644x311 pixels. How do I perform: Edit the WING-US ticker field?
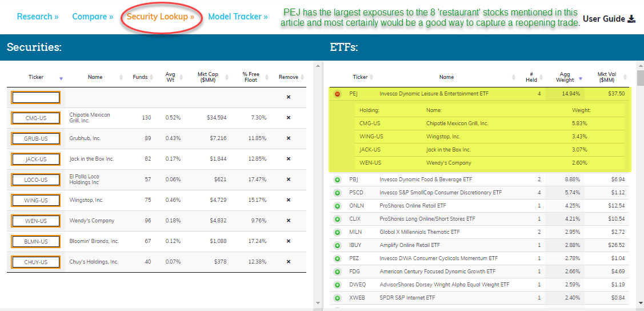tap(36, 200)
